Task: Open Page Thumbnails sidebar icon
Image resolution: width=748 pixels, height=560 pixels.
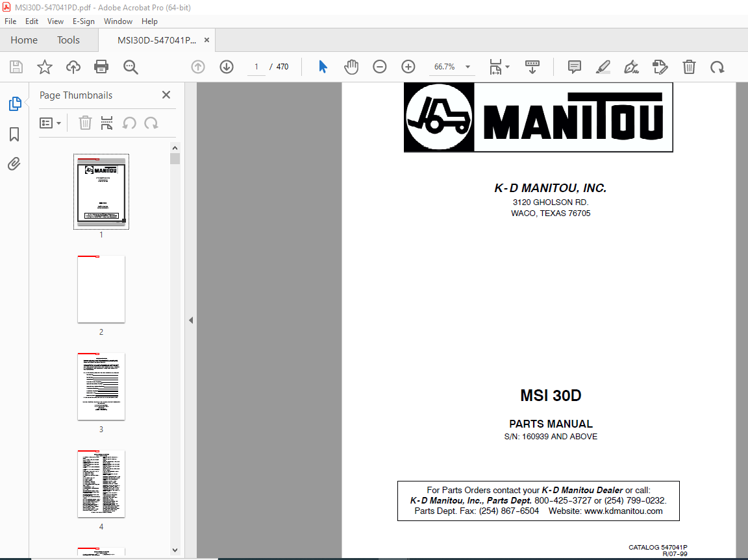Action: pyautogui.click(x=15, y=104)
